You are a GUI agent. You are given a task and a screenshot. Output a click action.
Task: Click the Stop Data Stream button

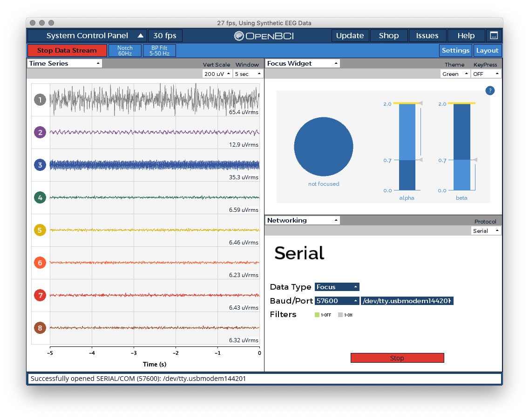(x=67, y=51)
